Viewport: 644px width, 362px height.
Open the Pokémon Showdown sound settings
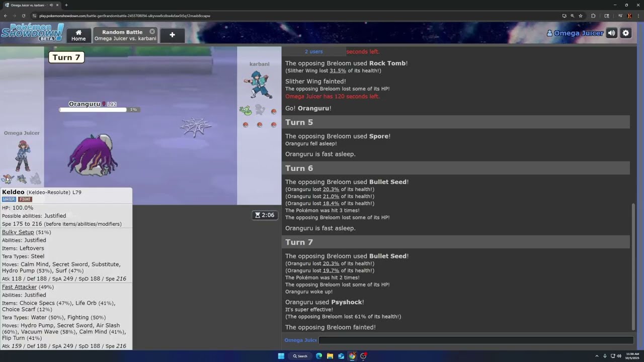pos(611,33)
